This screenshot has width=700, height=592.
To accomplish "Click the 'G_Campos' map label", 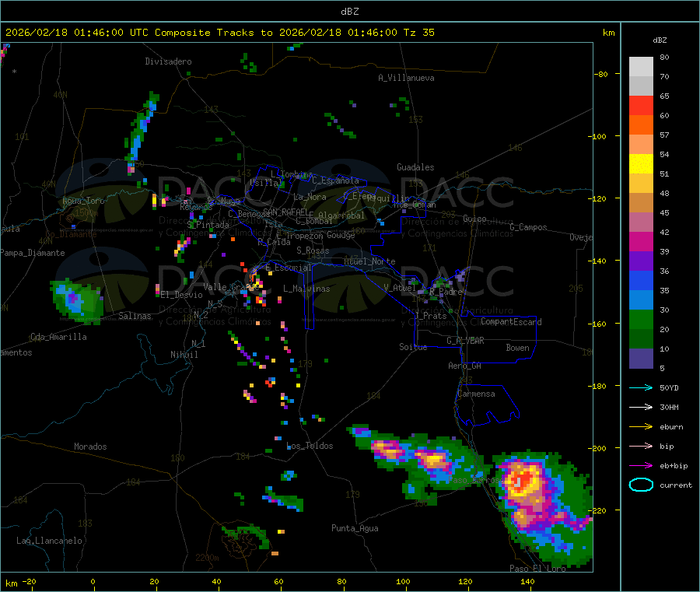I will coord(528,227).
